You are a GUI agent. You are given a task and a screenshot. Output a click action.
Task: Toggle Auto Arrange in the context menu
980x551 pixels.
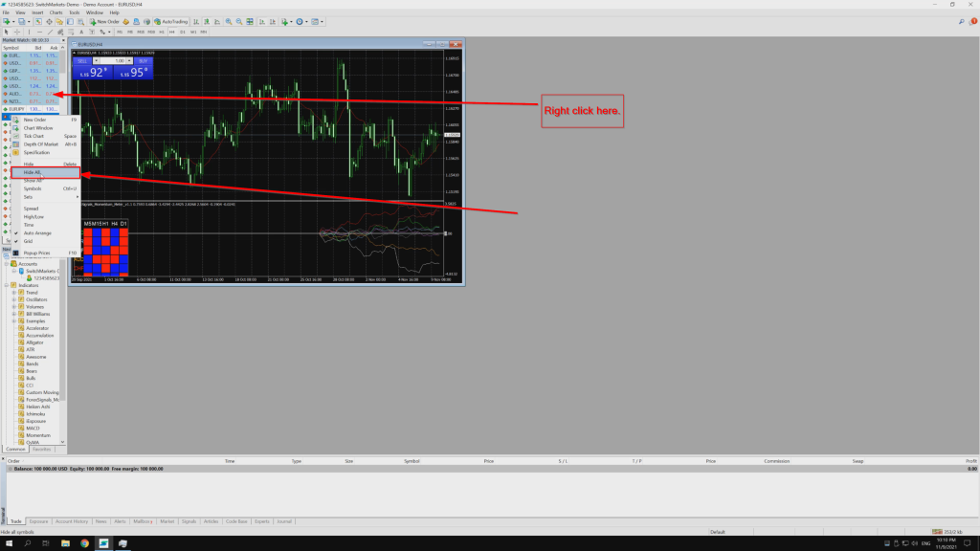tap(32, 231)
